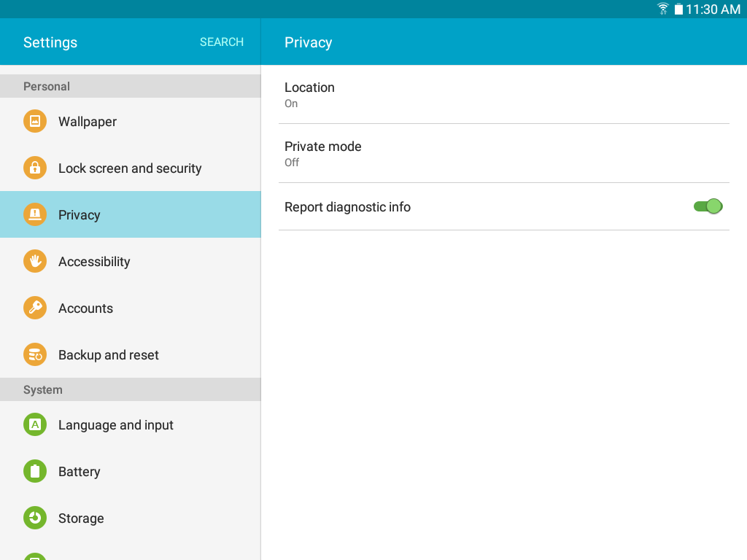Image resolution: width=747 pixels, height=560 pixels.
Task: Select the Privacy menu entry
Action: [x=131, y=214]
